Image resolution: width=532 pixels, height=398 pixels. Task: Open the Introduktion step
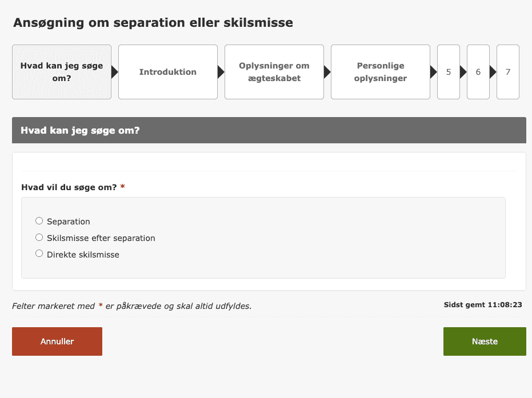pyautogui.click(x=167, y=72)
